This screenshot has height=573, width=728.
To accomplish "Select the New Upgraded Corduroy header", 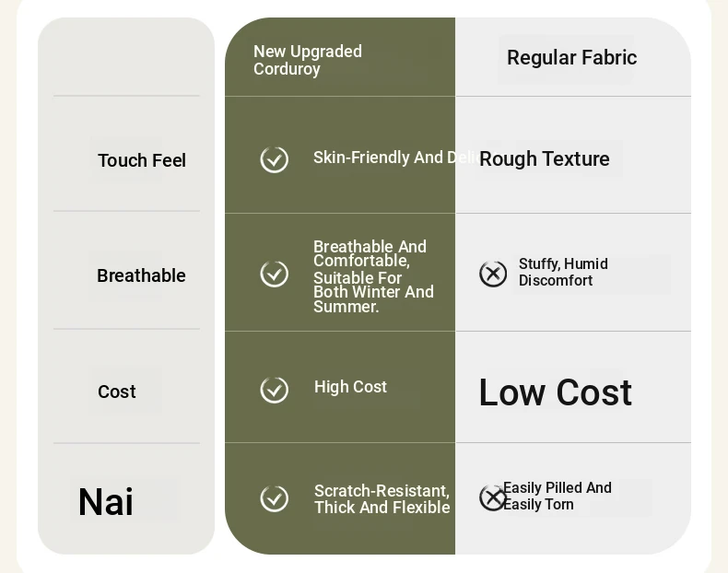I will 308,60.
